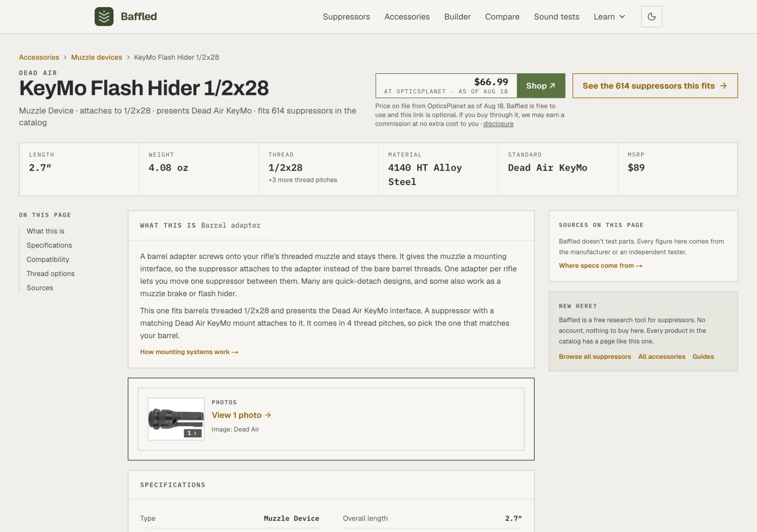Click the photo count badge on thumbnail
757x532 pixels.
pos(193,433)
